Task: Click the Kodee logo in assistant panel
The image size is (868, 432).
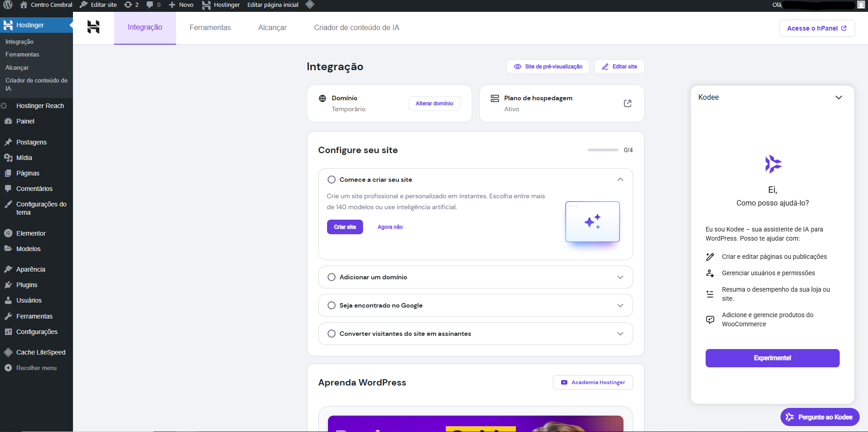Action: click(x=773, y=164)
